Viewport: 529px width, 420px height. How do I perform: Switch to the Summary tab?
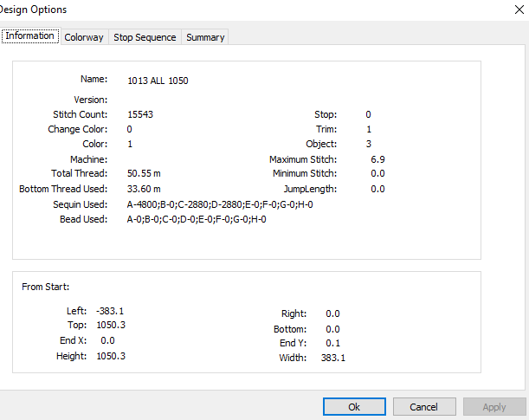click(x=205, y=37)
